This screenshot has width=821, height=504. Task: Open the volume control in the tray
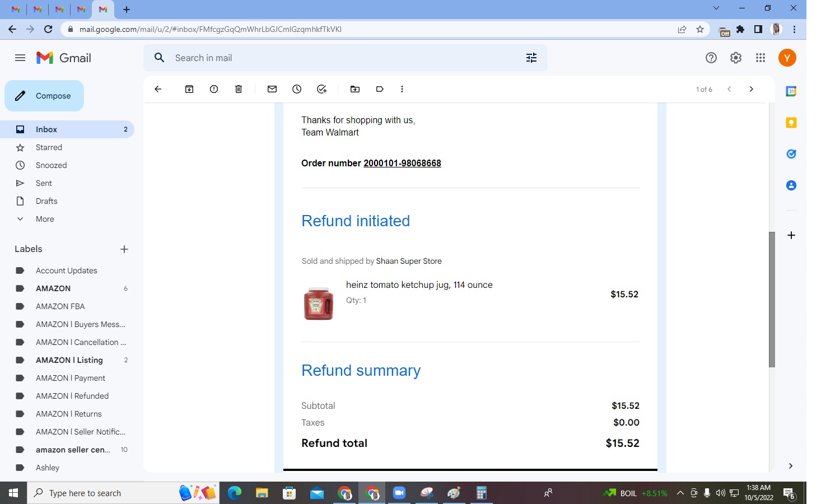[720, 493]
